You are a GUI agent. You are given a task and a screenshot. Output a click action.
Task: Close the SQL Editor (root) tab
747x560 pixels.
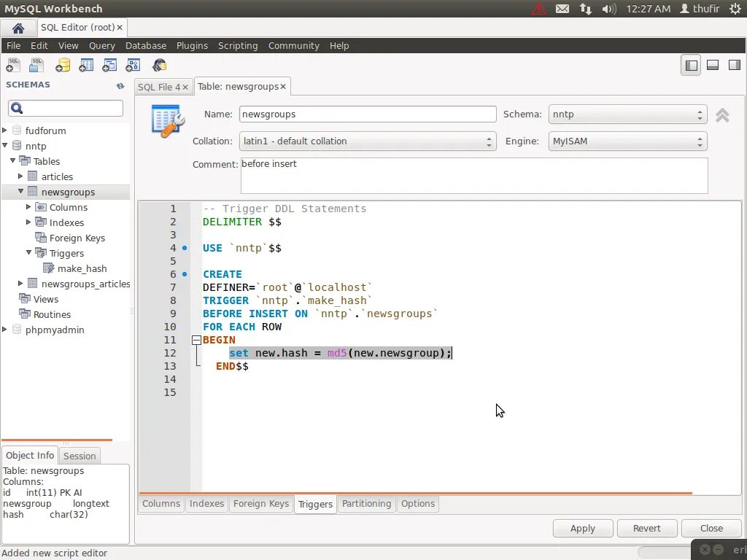(x=120, y=28)
